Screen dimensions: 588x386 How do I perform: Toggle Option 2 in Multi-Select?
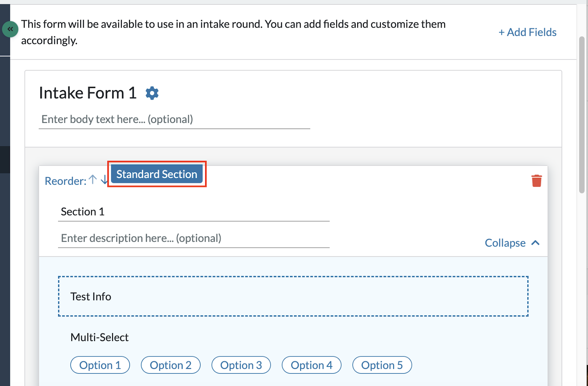click(x=170, y=365)
